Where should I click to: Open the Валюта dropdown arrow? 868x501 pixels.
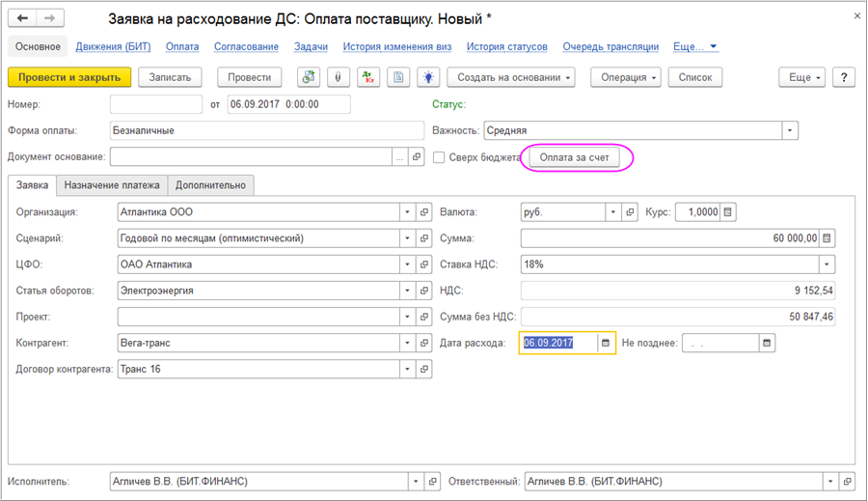point(613,211)
